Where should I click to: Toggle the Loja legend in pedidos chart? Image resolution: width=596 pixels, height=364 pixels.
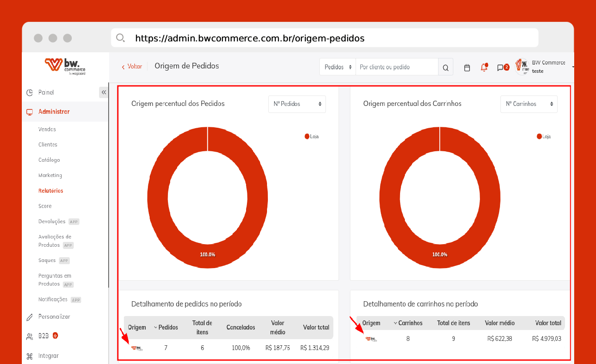tap(312, 136)
